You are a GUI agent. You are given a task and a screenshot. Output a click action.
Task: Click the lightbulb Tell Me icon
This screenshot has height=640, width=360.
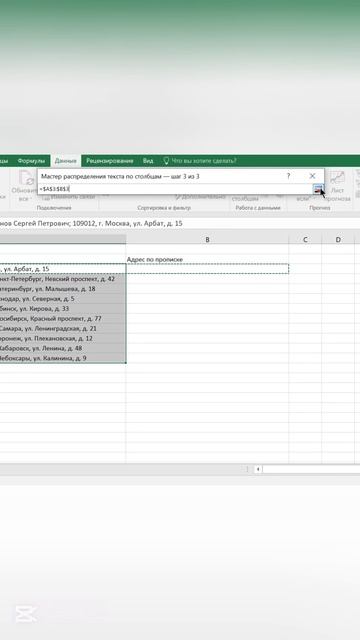pos(166,161)
